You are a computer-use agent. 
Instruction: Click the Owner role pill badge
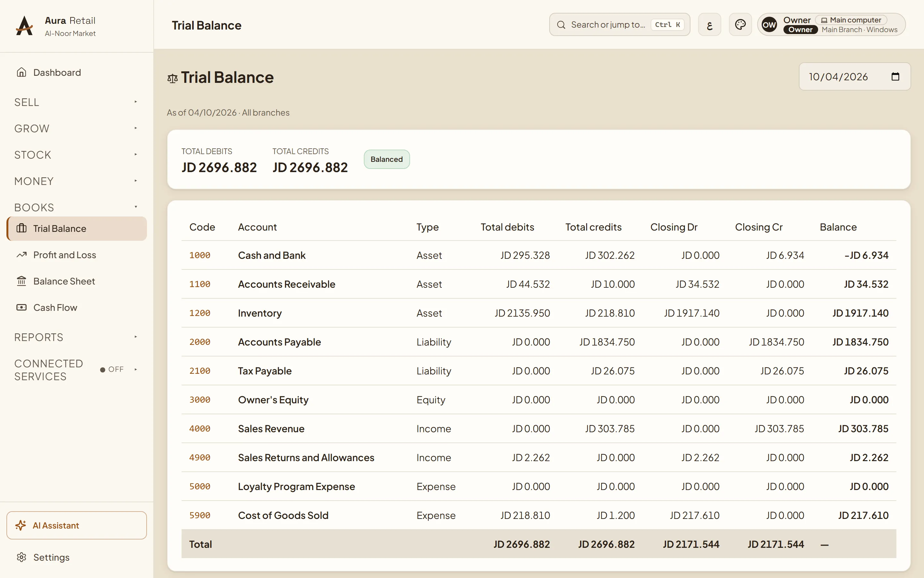(x=800, y=30)
